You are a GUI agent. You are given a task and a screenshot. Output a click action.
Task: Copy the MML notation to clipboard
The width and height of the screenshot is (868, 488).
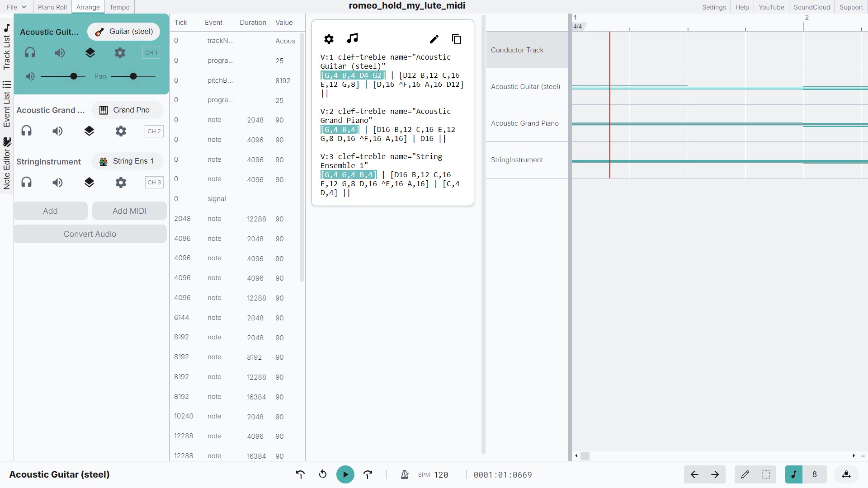pyautogui.click(x=457, y=39)
